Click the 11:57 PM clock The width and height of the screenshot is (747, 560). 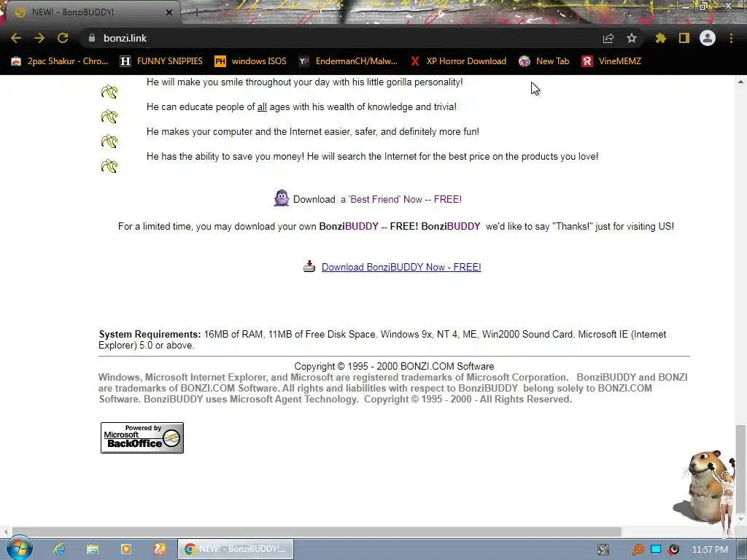tap(710, 550)
